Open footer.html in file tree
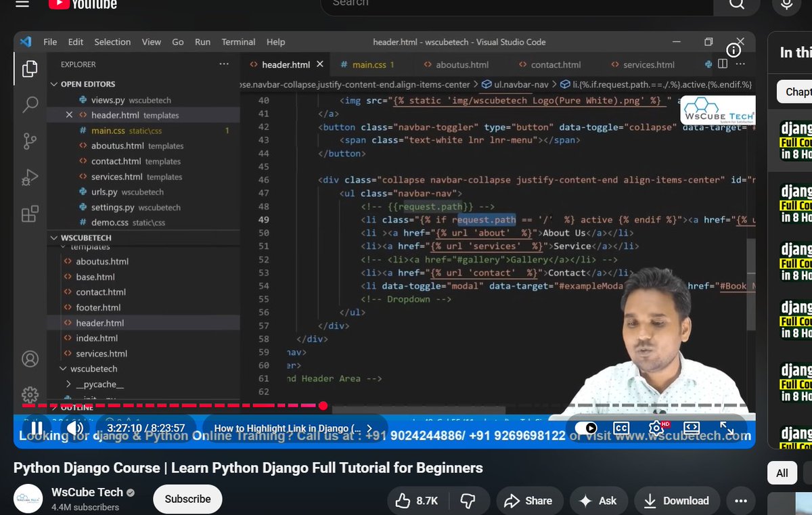812x515 pixels. (98, 307)
